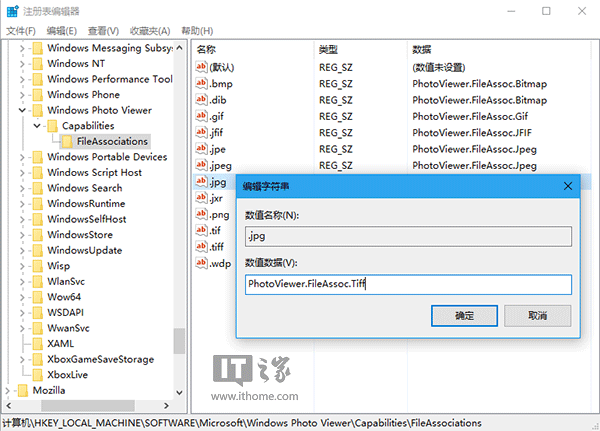Select the .jpeg string value icon
Viewport: 600px width, 431px height.
[201, 165]
